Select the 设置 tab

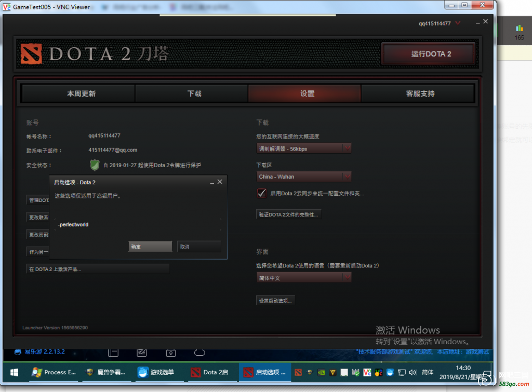pyautogui.click(x=304, y=93)
